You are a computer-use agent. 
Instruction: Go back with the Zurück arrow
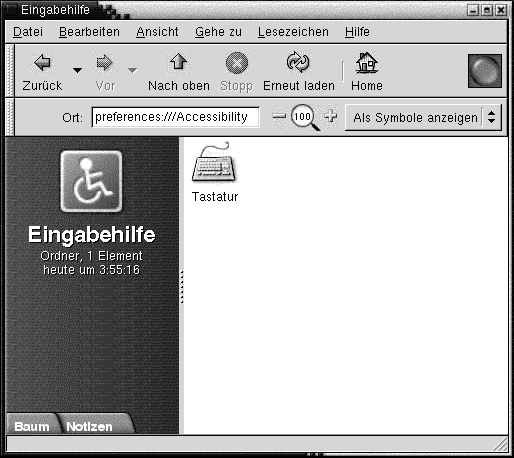42,63
